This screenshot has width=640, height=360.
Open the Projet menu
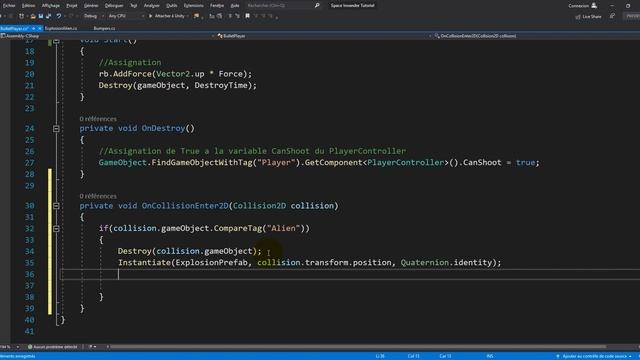click(x=72, y=6)
